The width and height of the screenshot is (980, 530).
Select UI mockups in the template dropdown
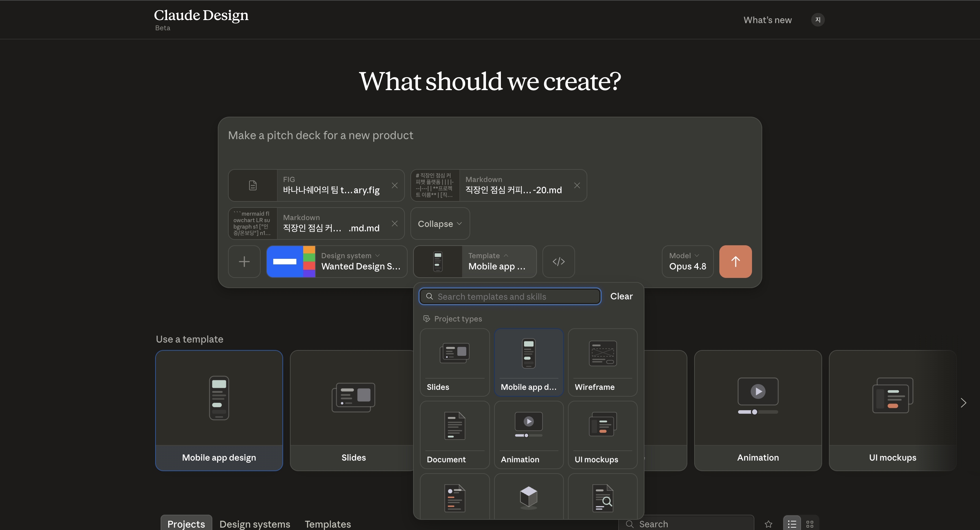(x=603, y=435)
